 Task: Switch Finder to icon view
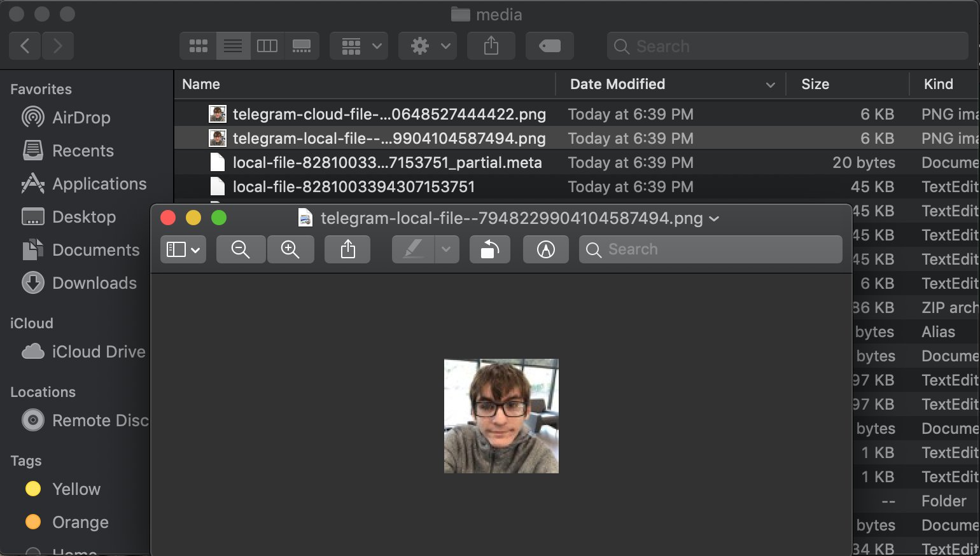click(x=199, y=46)
